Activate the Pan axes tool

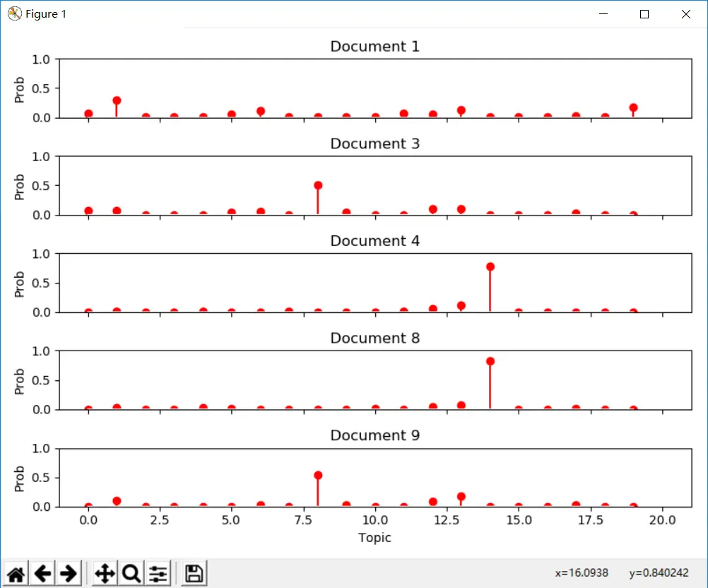[x=105, y=574]
